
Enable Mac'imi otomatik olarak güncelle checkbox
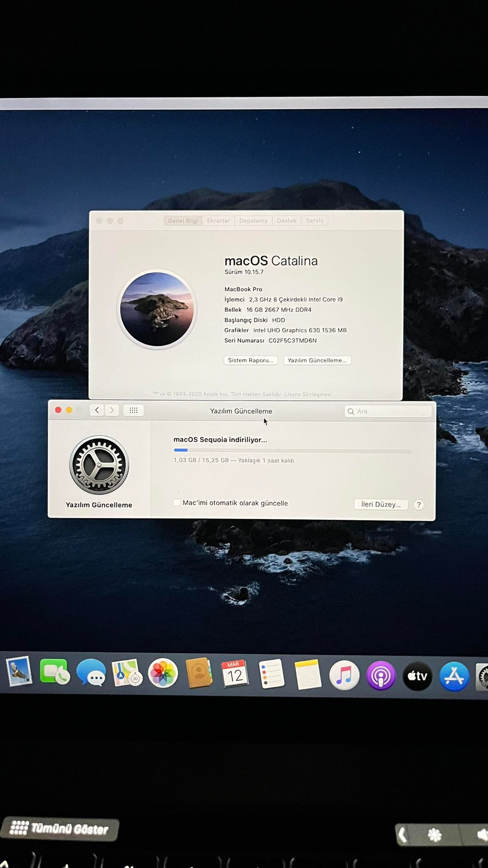pyautogui.click(x=177, y=503)
